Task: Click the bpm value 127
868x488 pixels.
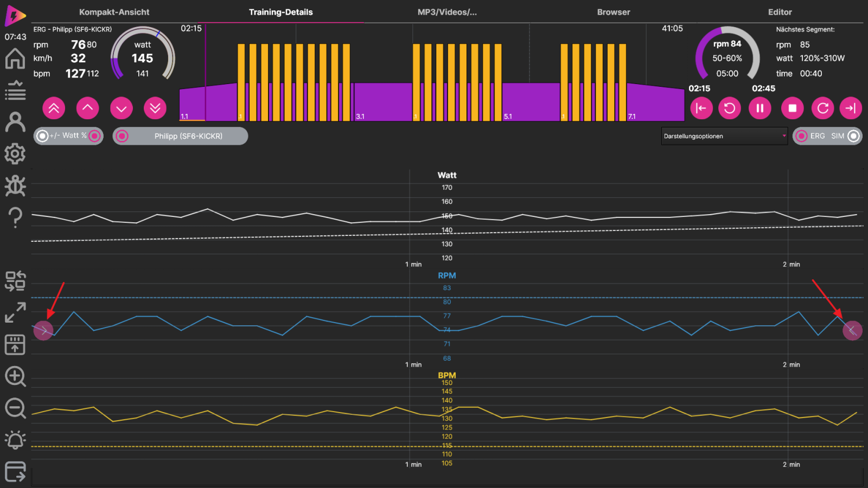Action: click(75, 73)
